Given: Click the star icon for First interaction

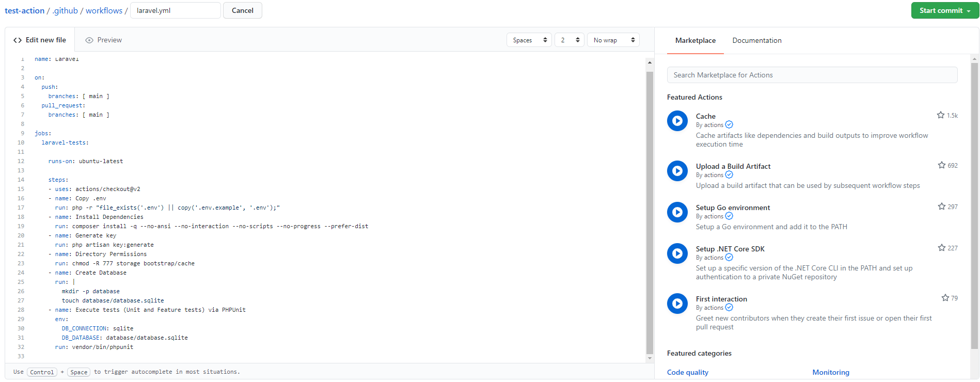Looking at the screenshot, I should (945, 298).
